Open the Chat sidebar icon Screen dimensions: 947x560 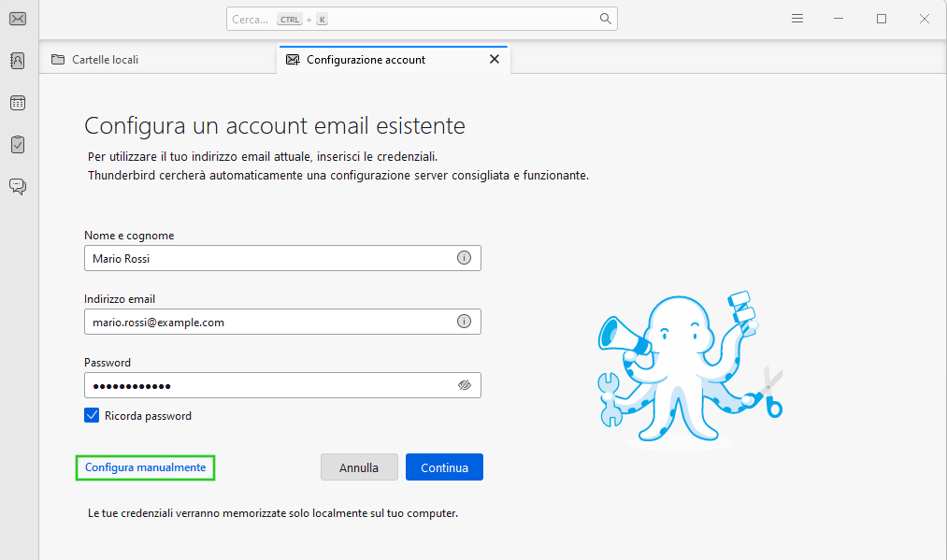click(18, 187)
